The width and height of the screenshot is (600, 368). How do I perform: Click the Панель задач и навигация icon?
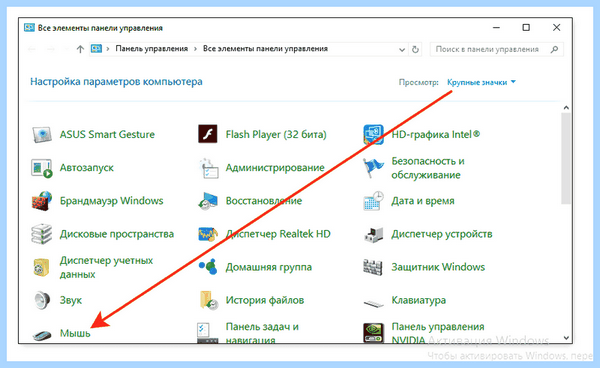(x=208, y=333)
